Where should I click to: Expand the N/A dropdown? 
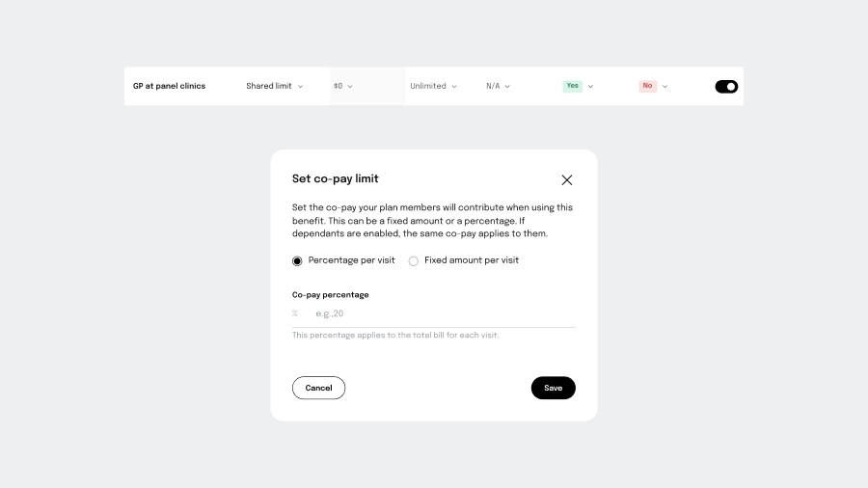click(498, 86)
